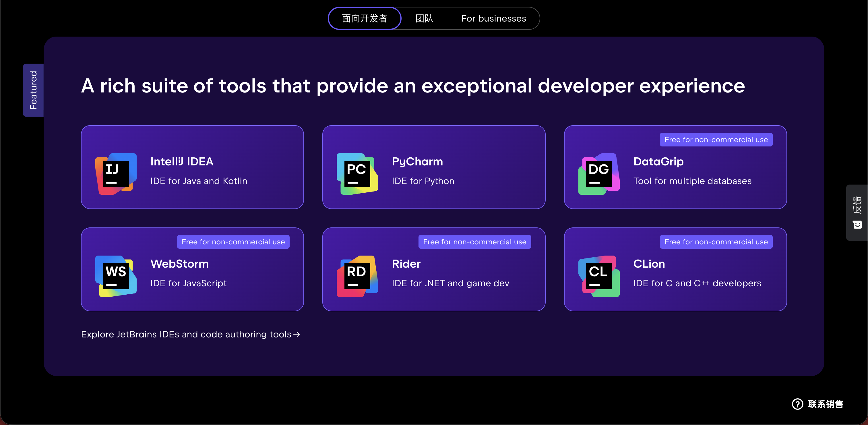Image resolution: width=868 pixels, height=425 pixels.
Task: Open the Featured side tab
Action: (33, 90)
